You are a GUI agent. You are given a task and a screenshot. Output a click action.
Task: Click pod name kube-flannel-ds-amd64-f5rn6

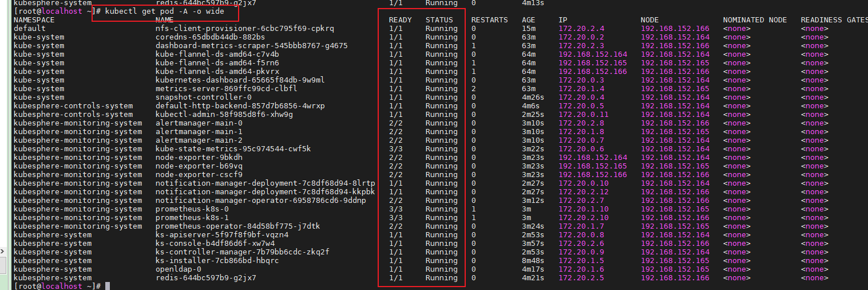[x=217, y=63]
